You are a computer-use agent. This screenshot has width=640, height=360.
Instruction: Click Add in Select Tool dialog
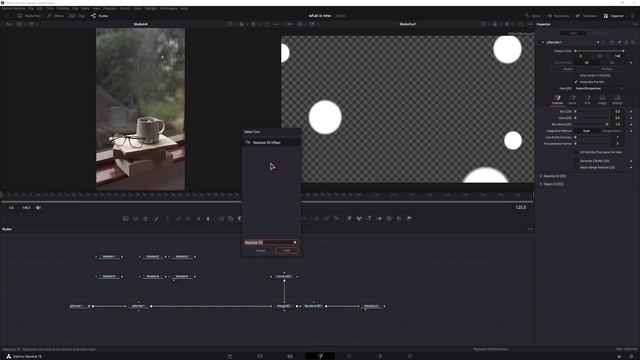click(287, 251)
